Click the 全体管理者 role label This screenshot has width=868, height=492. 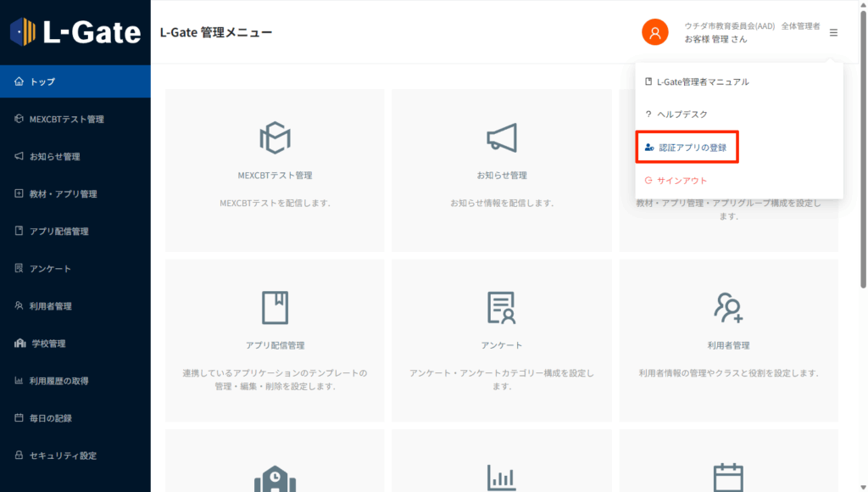click(800, 26)
